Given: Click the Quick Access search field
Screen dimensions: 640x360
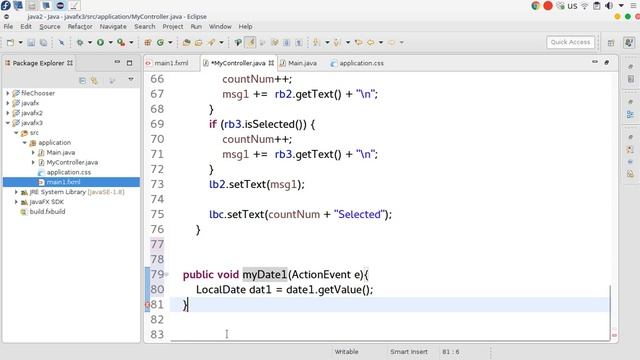Looking at the screenshot, I should click(x=570, y=42).
